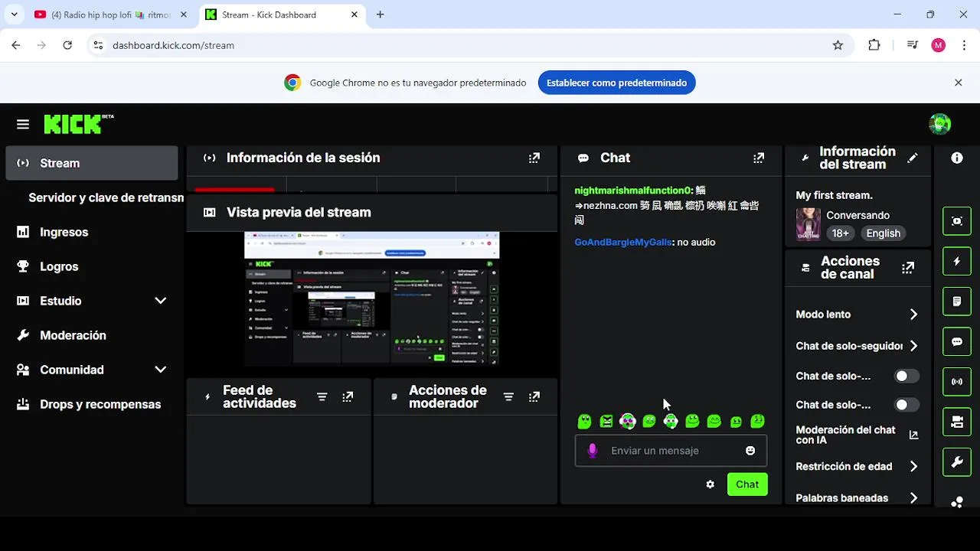Open the Moderación del chat con IA link icon
Viewport: 980px width, 551px height.
[913, 435]
